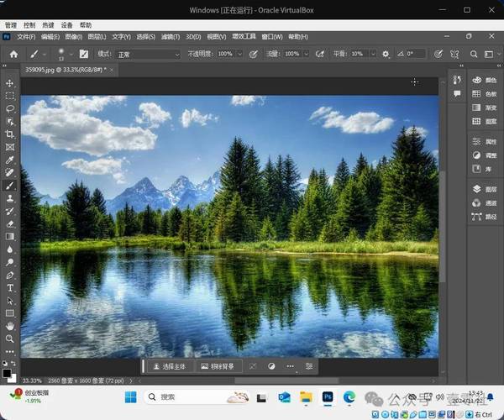This screenshot has height=420, width=504.
Task: Open the 图像 (Image) menu
Action: [x=73, y=37]
